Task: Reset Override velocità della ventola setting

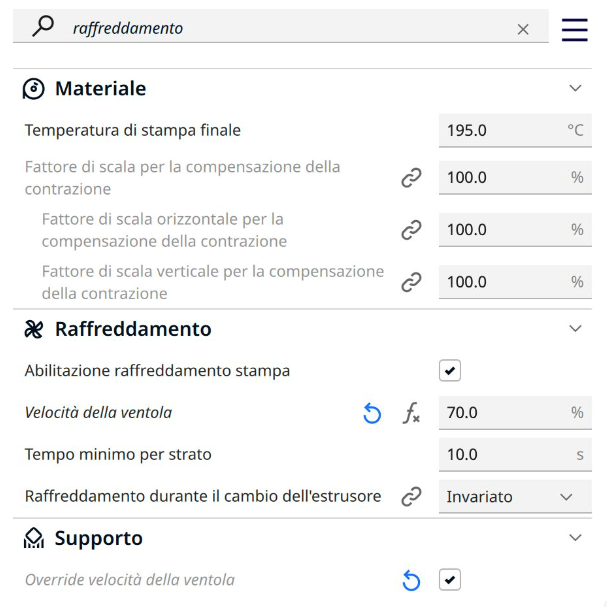Action: point(411,580)
